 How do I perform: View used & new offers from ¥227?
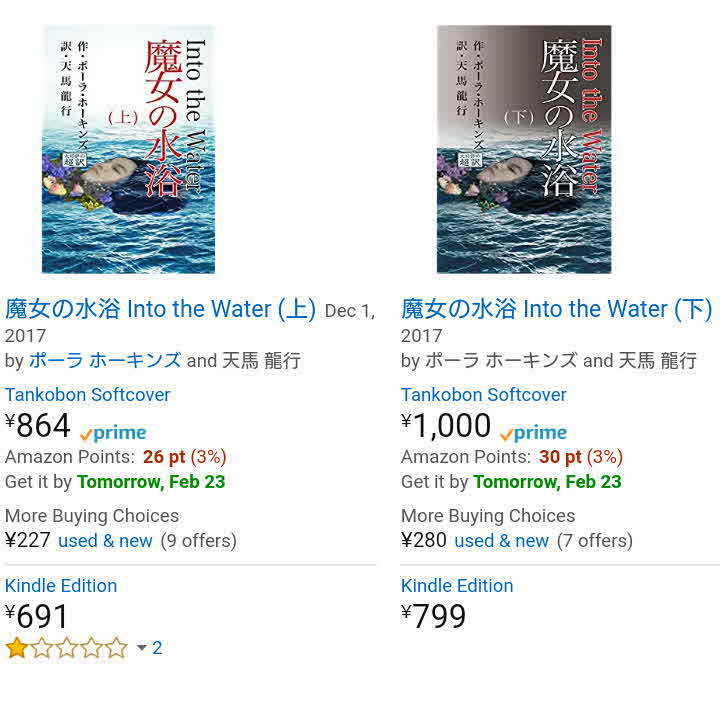click(x=105, y=541)
